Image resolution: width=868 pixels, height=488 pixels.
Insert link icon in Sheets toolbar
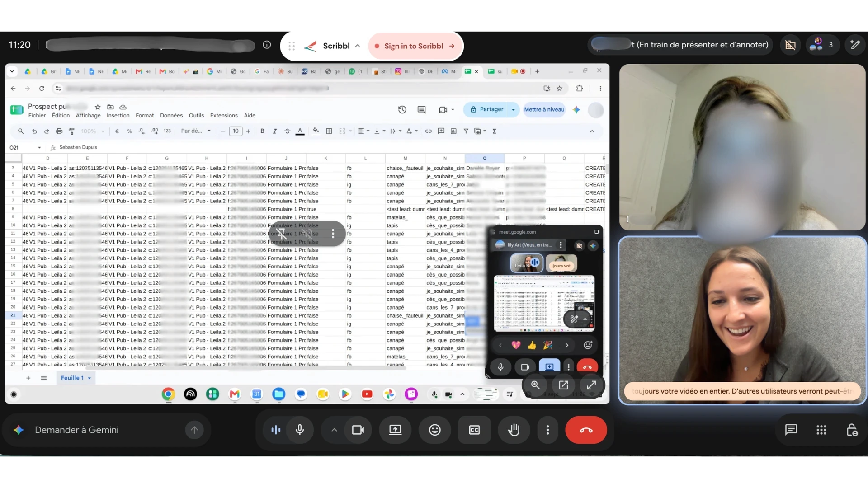[428, 131]
